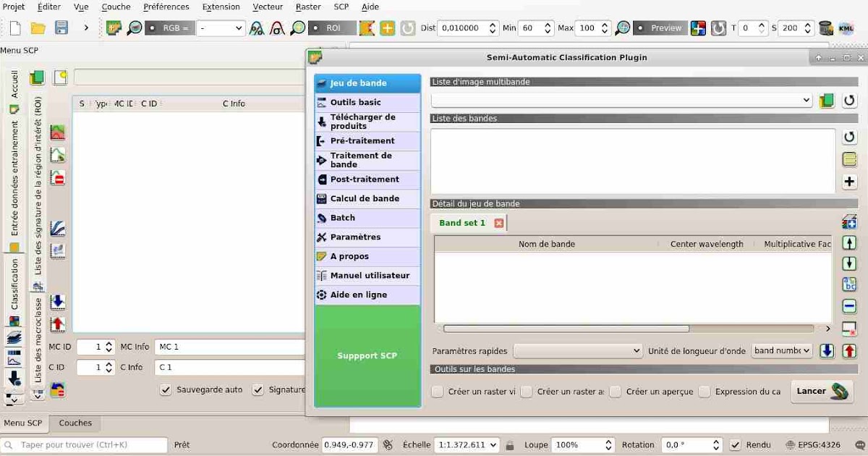
Task: Move highlighted band down, green arrow
Action: pyautogui.click(x=850, y=263)
